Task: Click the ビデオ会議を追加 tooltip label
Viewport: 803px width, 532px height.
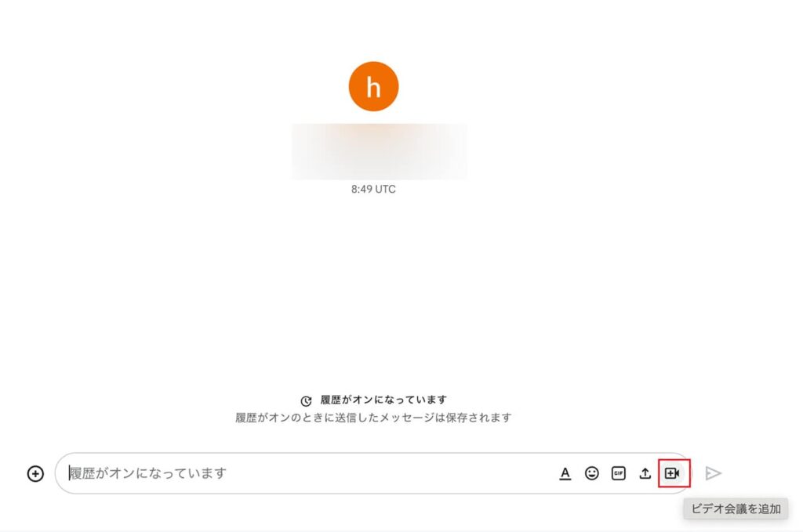Action: point(736,509)
